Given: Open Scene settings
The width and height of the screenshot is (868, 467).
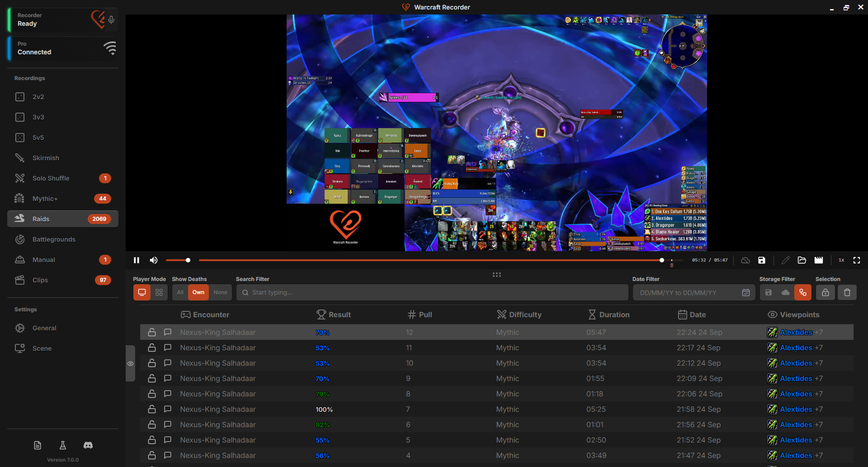Looking at the screenshot, I should coord(63,348).
